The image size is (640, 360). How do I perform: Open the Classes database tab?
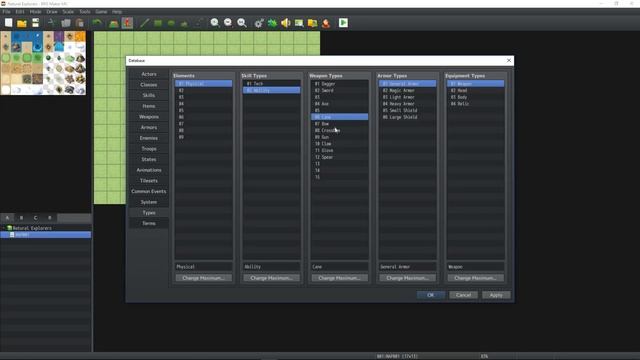pos(149,84)
